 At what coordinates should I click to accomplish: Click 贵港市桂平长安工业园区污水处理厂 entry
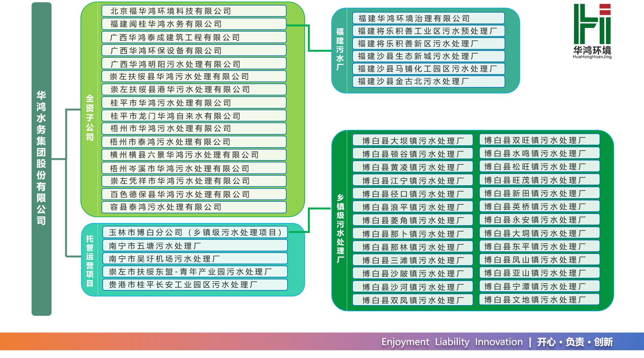pyautogui.click(x=195, y=285)
